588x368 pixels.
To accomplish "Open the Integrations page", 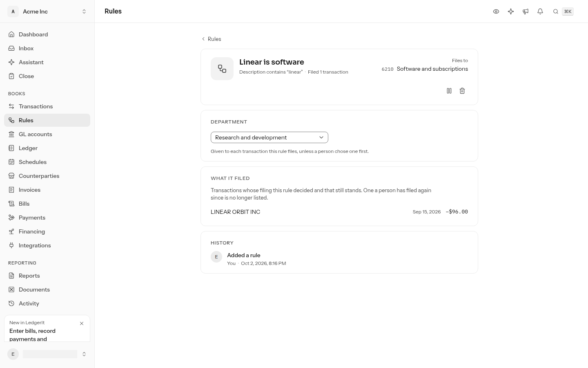I will click(47, 245).
